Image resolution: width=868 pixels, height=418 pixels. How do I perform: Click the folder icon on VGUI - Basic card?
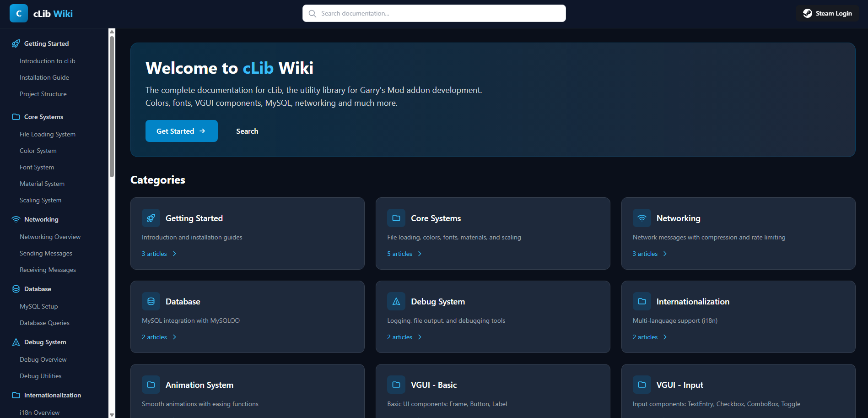tap(396, 385)
